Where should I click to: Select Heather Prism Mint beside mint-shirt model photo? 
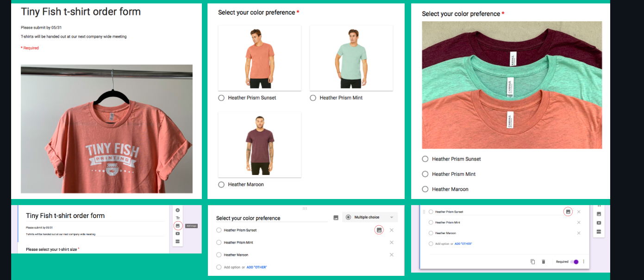[313, 98]
